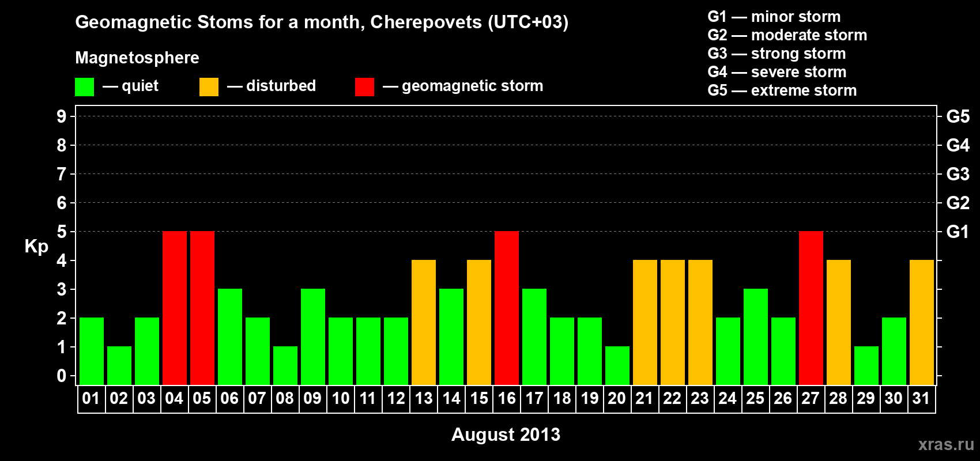Click the orange bar for day 15

479,323
